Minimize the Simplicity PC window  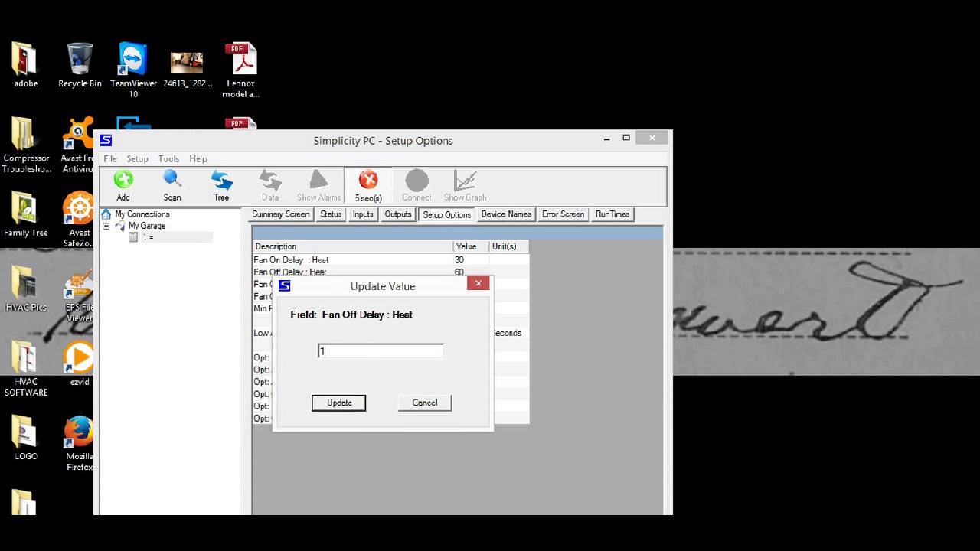pos(606,139)
